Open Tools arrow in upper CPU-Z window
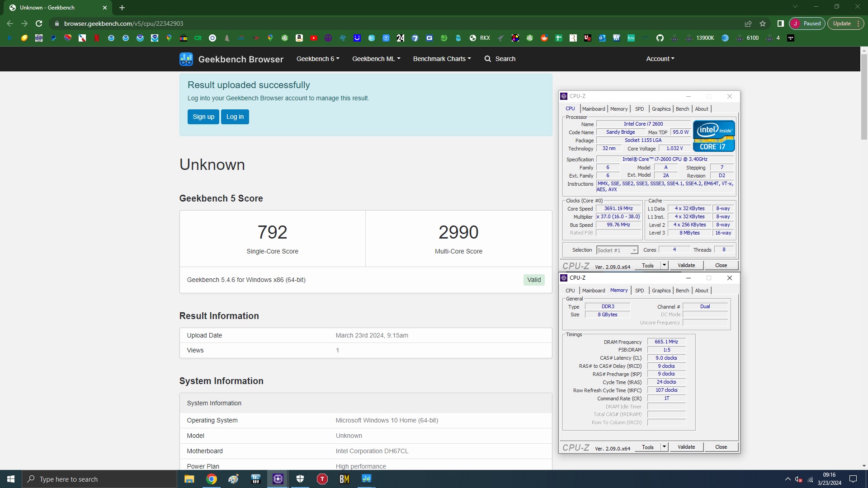This screenshot has height=488, width=868. tap(664, 265)
